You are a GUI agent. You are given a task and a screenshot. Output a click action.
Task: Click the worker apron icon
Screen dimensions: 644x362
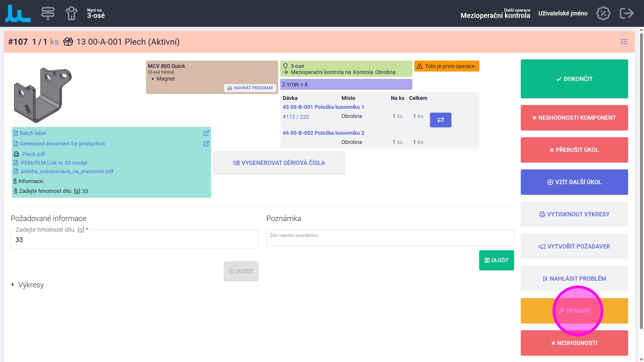(x=71, y=13)
